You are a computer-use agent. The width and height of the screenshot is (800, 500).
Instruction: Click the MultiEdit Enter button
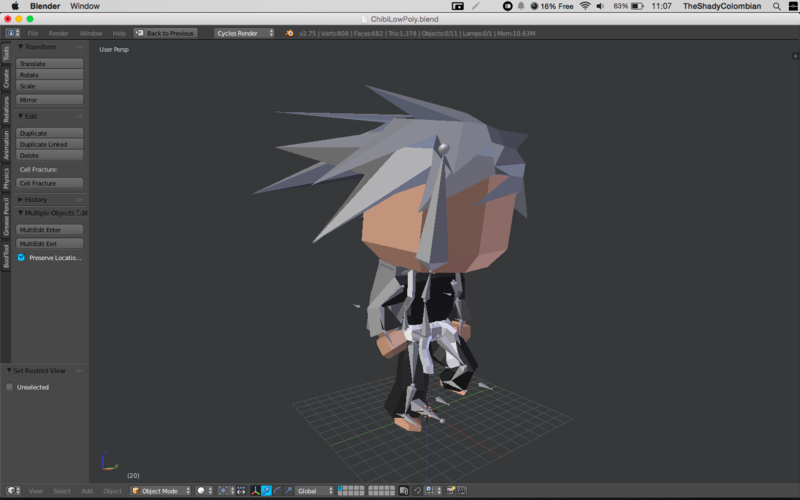coord(49,230)
